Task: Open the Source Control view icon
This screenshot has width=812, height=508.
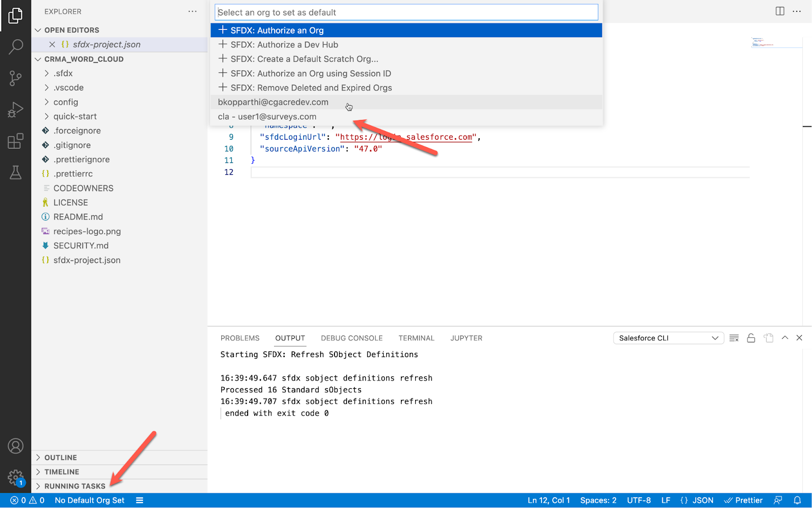Action: 15,78
